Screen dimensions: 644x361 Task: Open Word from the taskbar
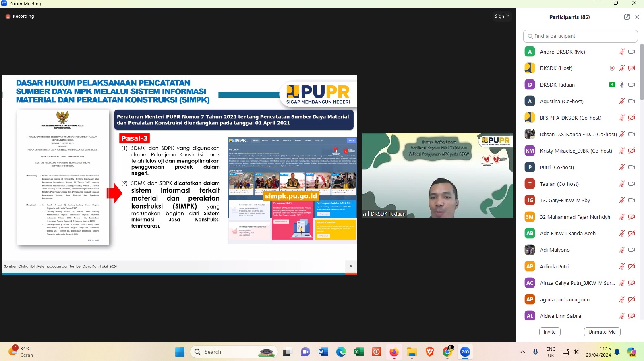tap(323, 352)
